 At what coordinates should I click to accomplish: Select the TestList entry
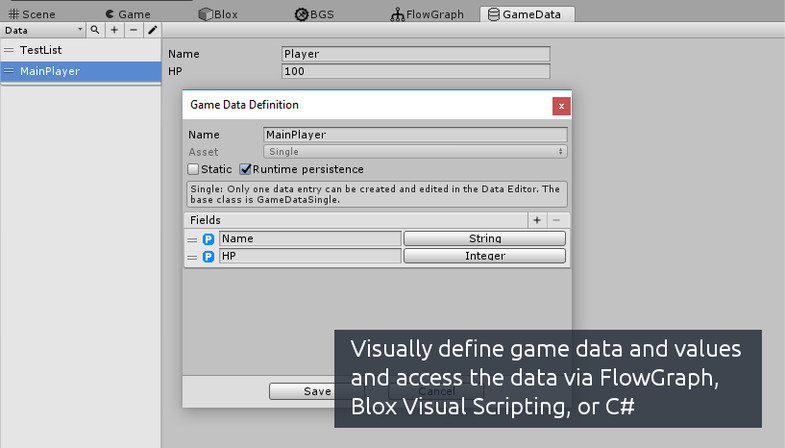pyautogui.click(x=81, y=50)
